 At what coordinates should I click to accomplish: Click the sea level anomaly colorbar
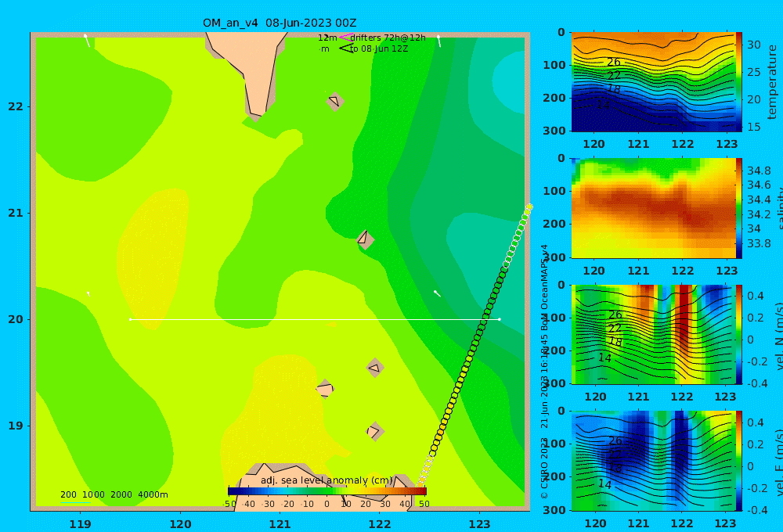327,491
